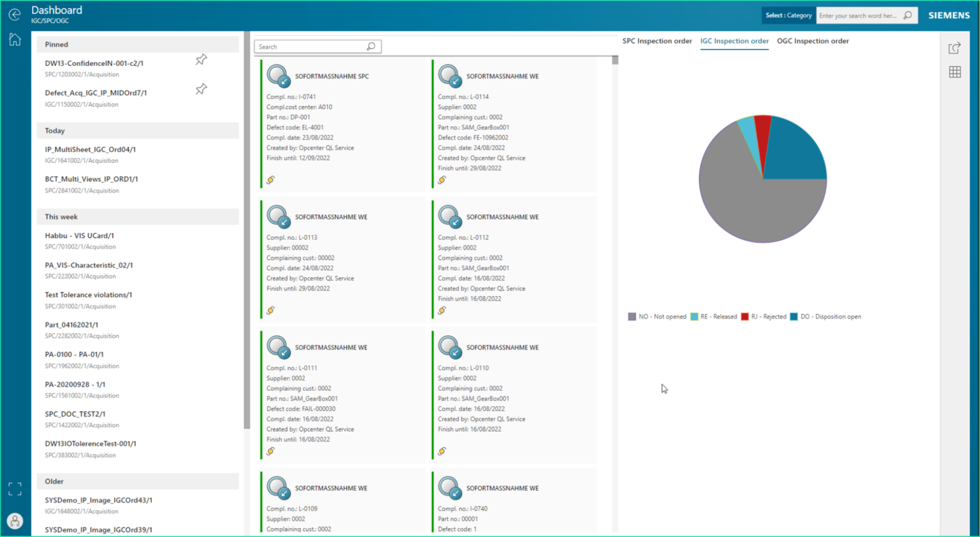Click the RJ - Rejected pie slice

point(762,128)
